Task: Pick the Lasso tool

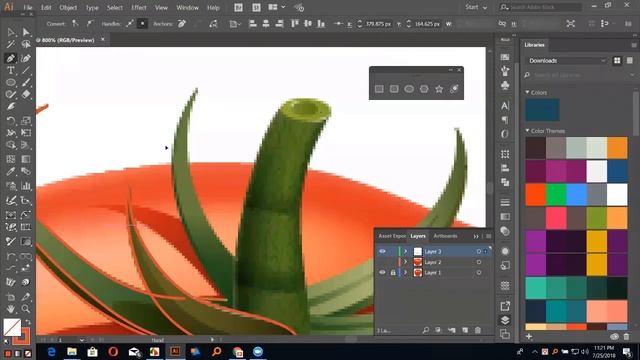Action: point(26,44)
